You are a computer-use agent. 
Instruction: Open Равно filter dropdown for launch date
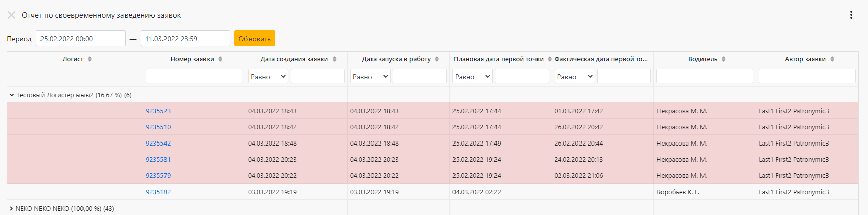[x=370, y=77]
